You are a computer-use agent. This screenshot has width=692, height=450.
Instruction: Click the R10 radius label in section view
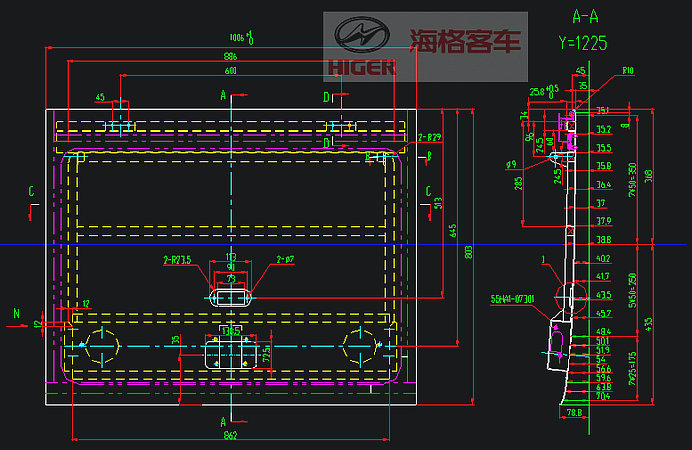(x=627, y=72)
